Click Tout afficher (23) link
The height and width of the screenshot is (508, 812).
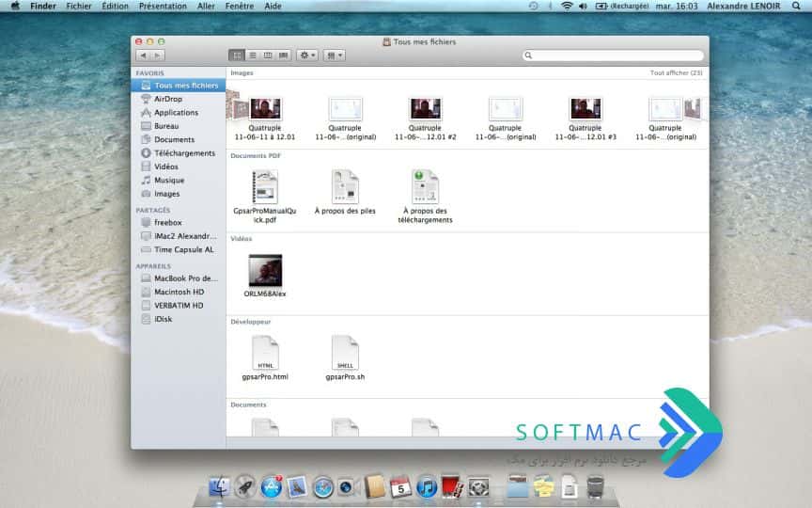click(676, 73)
